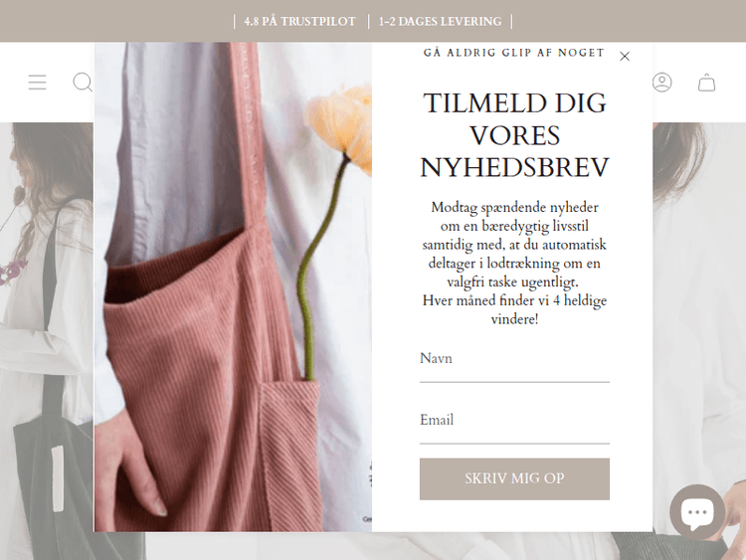Viewport: 746px width, 560px height.
Task: Click the newsletter description paragraph text
Action: pyautogui.click(x=514, y=264)
